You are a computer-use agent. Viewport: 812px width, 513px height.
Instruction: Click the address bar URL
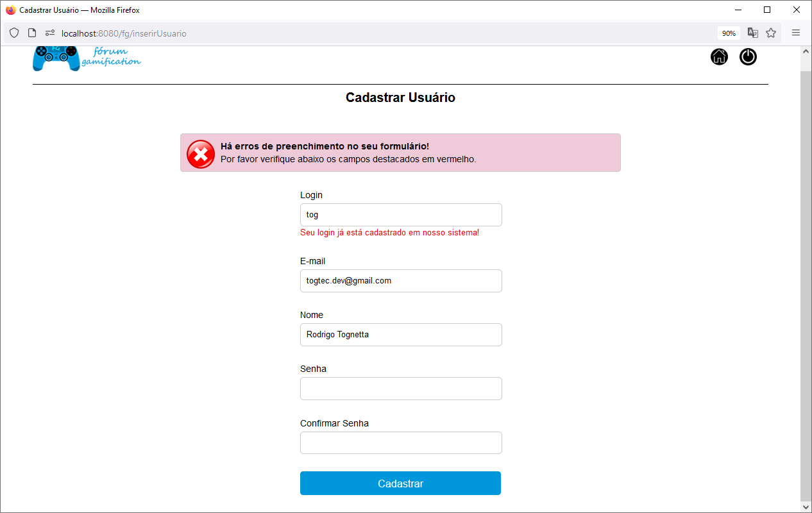click(x=124, y=33)
